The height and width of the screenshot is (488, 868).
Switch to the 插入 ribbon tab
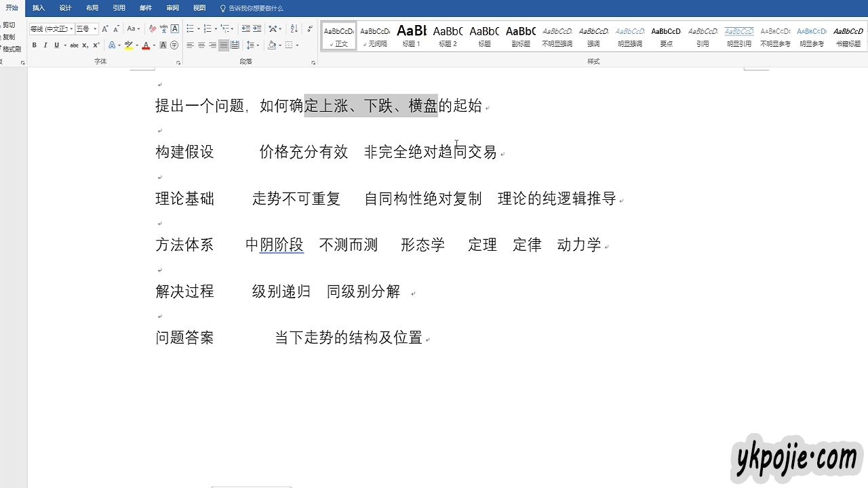(39, 8)
